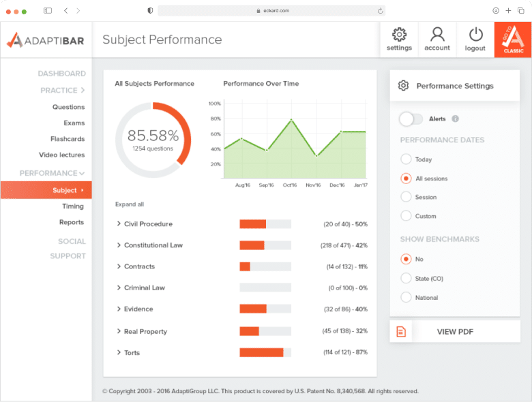The image size is (532, 402).
Task: Go to Classic version orange button
Action: [x=513, y=40]
